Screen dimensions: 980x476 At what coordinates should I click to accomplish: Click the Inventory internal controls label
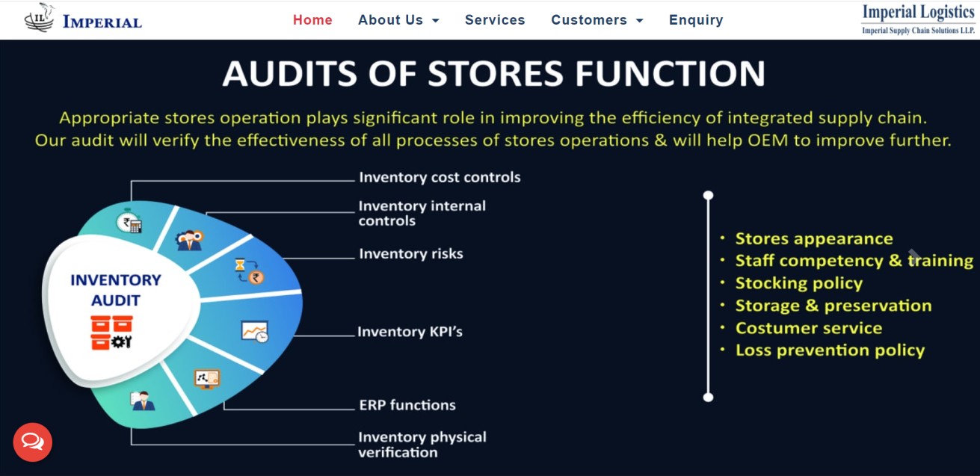coord(422,213)
